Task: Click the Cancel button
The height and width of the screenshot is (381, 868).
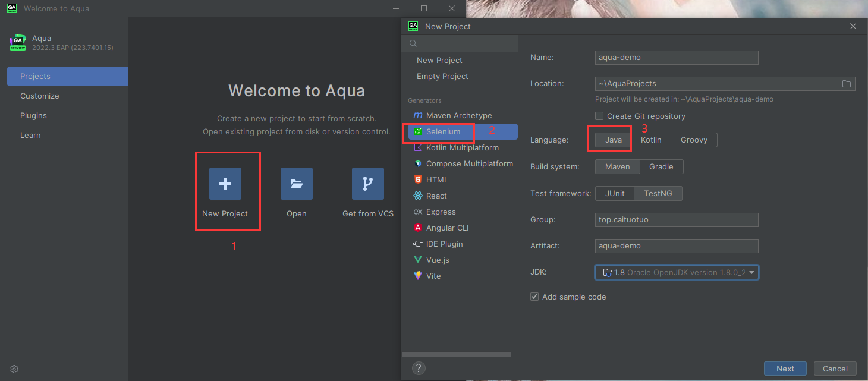Action: [x=835, y=369]
